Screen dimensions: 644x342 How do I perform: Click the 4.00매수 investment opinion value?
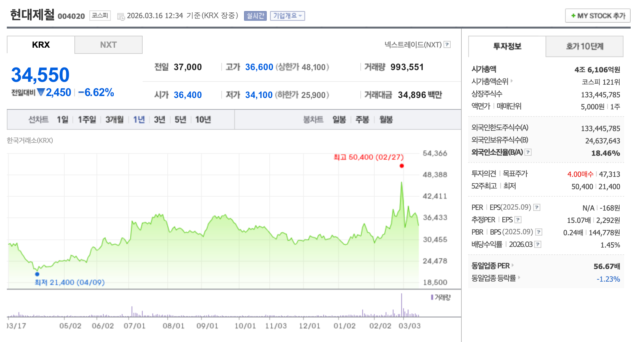[x=580, y=174]
